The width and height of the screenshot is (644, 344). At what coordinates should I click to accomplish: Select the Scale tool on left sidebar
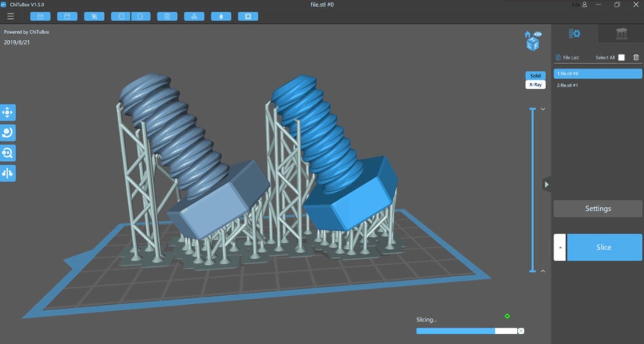(8, 153)
